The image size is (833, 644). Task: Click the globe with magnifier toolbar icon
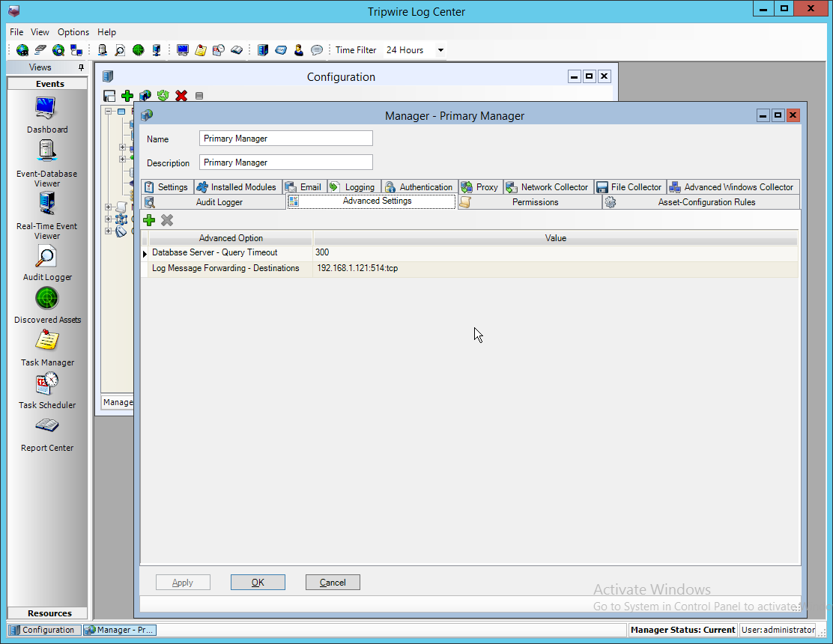coord(58,50)
